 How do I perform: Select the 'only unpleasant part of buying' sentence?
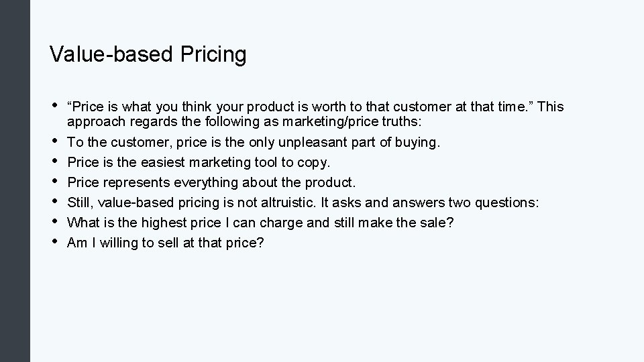point(254,142)
